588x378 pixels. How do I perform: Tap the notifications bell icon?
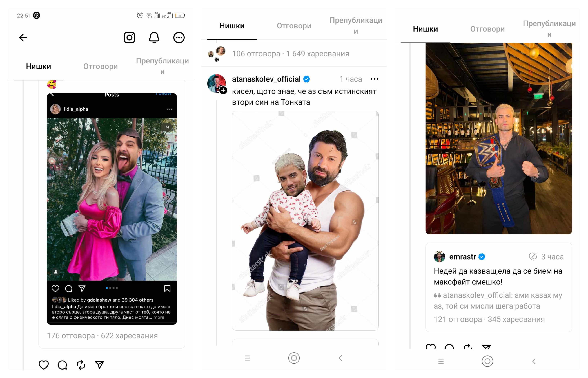click(154, 38)
